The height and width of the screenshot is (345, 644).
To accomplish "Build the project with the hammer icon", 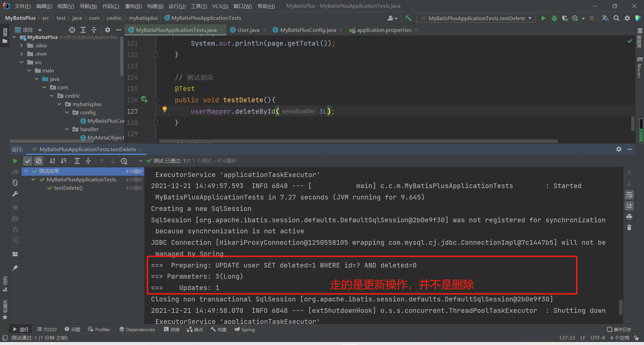I will point(408,18).
